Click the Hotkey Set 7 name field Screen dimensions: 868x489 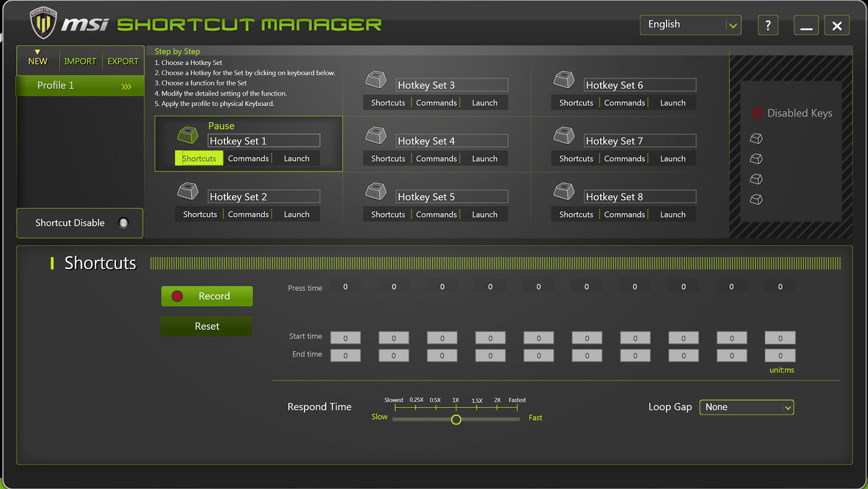[640, 141]
